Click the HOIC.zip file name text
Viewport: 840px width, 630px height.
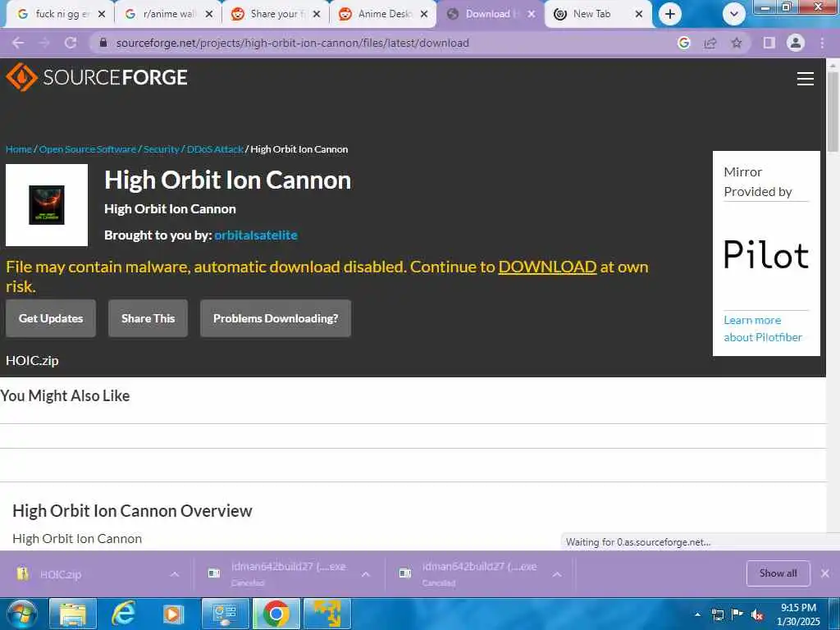[32, 361]
